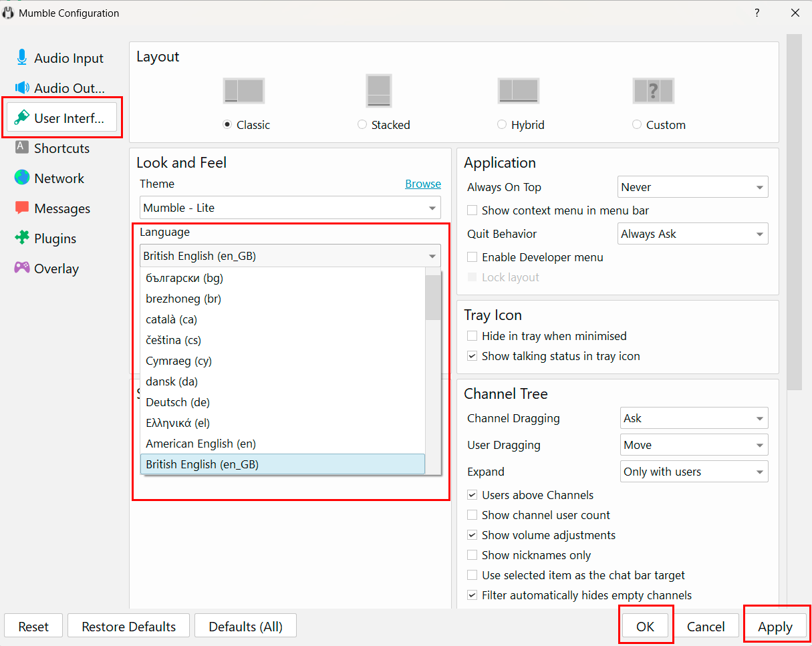Select American English (en) in list

[x=200, y=444]
